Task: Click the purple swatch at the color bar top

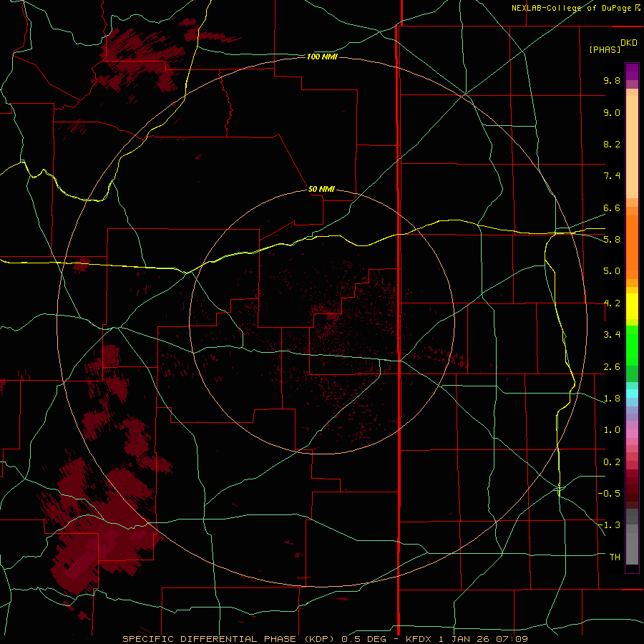Action: [x=632, y=72]
